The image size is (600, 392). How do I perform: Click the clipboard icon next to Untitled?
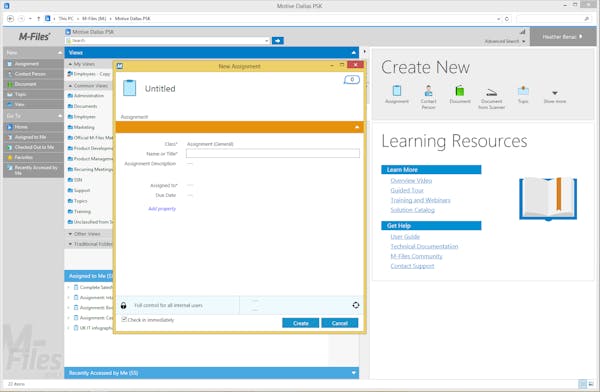coord(129,88)
